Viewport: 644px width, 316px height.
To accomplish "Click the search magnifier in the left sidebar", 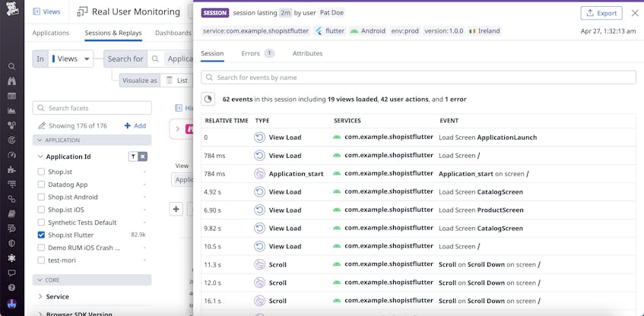I will (x=12, y=66).
